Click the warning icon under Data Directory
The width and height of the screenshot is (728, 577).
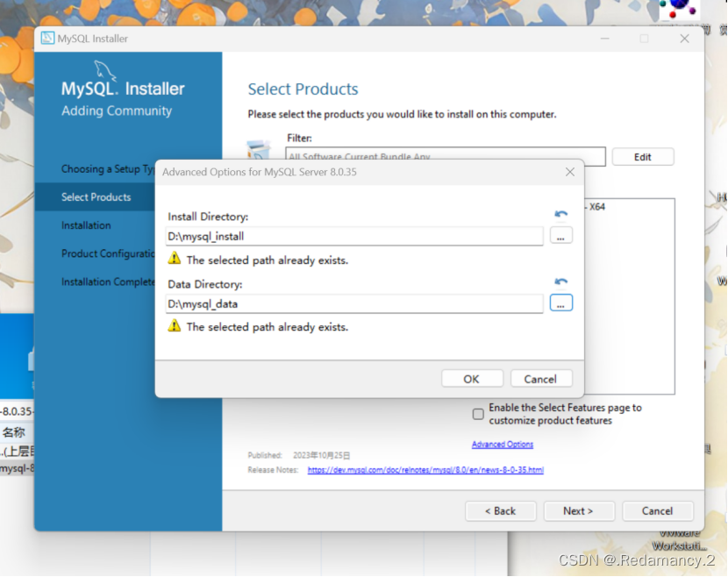(175, 326)
